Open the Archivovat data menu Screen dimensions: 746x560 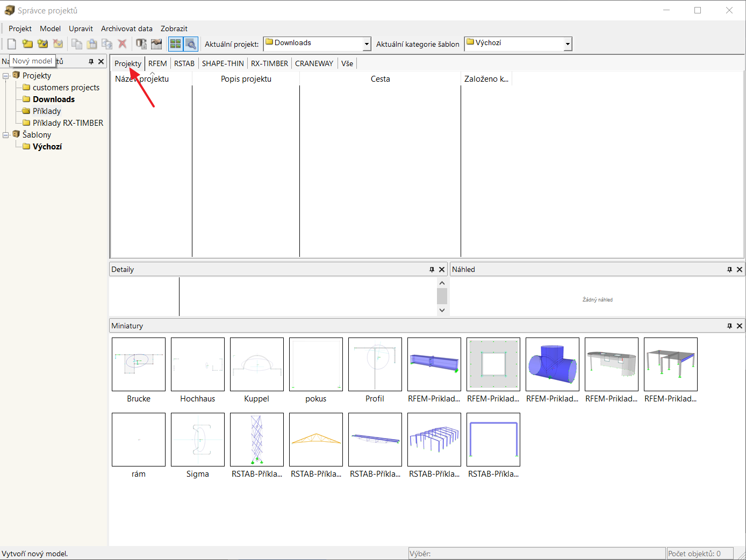(127, 28)
